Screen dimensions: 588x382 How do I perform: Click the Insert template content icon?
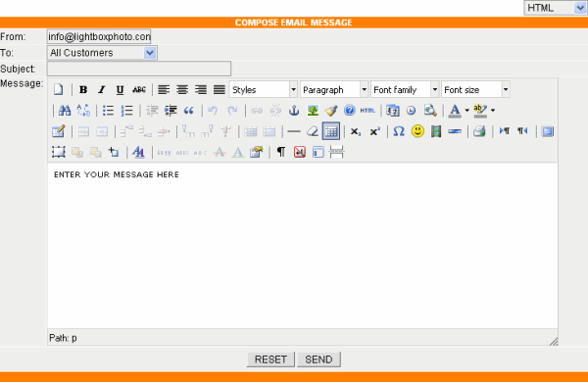(318, 152)
